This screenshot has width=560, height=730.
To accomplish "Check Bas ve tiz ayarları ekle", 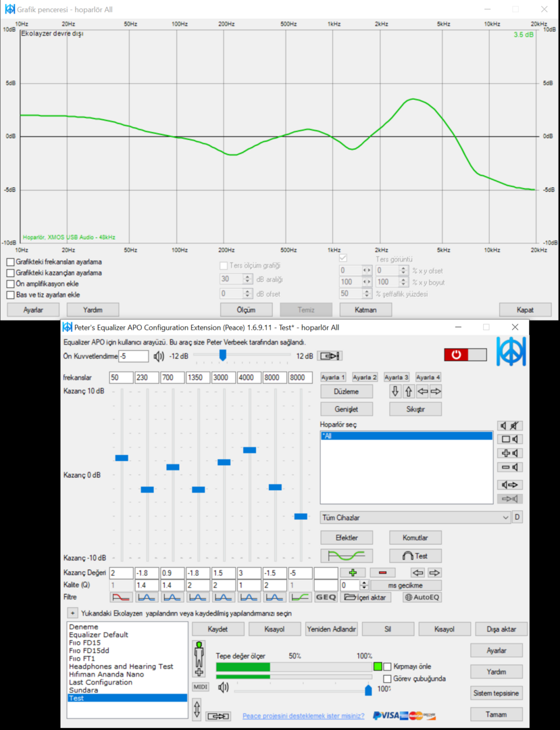I will click(10, 295).
